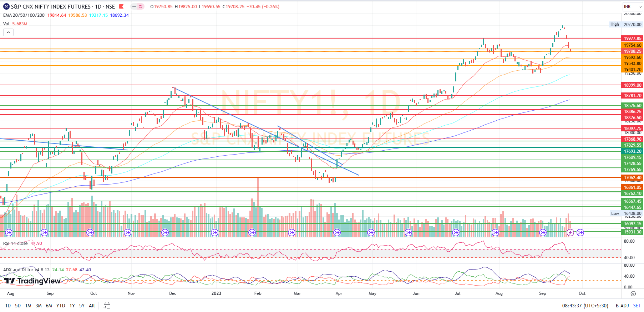Select the All date range
This screenshot has height=312, width=644.
pyautogui.click(x=92, y=306)
